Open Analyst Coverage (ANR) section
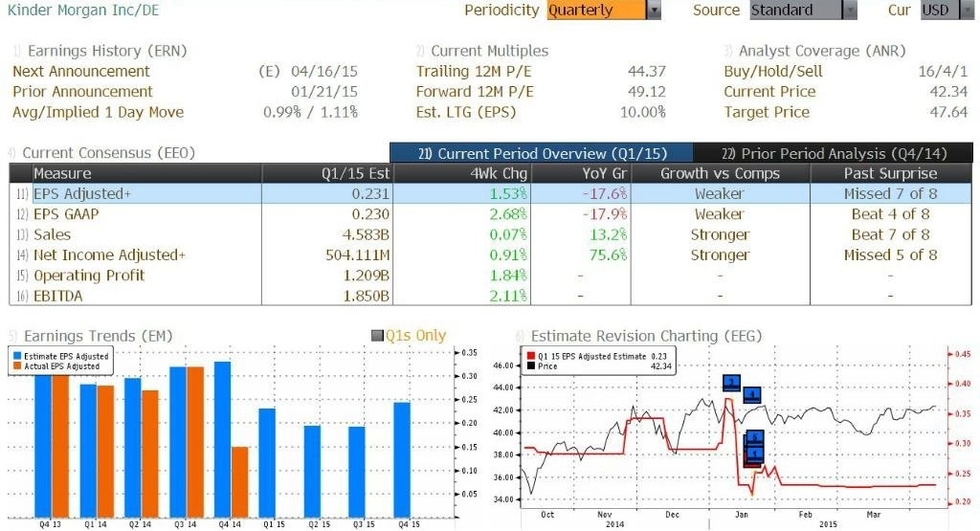Image resolution: width=980 pixels, height=531 pixels. (822, 51)
